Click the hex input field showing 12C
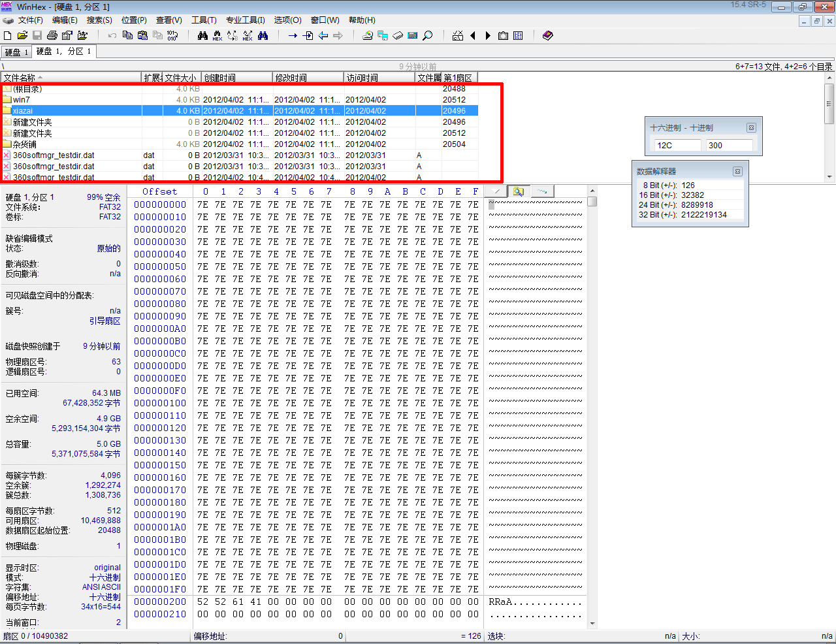The image size is (836, 644). (x=677, y=146)
